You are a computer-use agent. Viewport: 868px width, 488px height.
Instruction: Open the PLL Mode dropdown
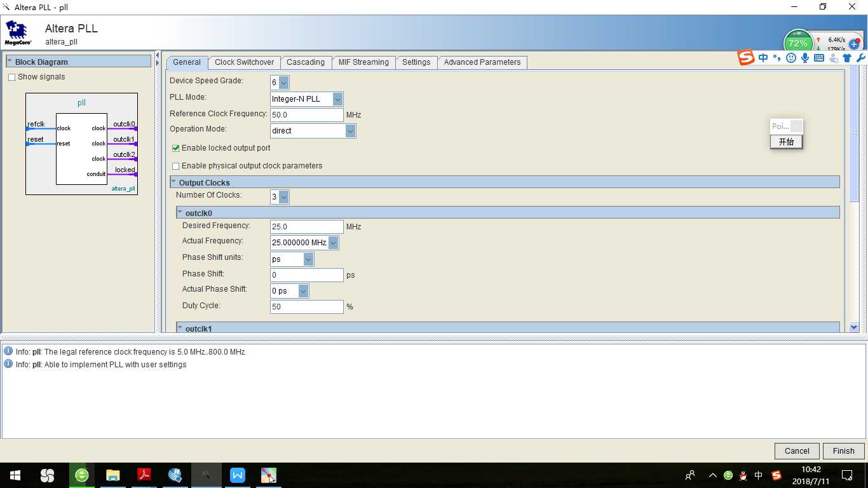point(338,99)
